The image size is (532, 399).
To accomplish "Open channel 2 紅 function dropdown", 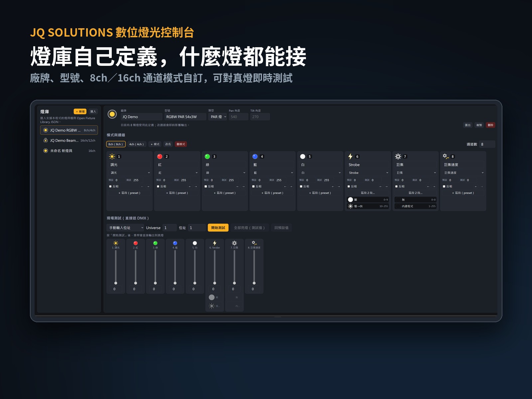I will click(178, 173).
